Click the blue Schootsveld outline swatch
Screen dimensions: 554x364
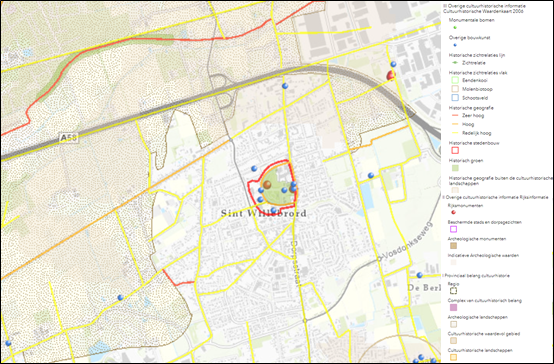tap(455, 98)
